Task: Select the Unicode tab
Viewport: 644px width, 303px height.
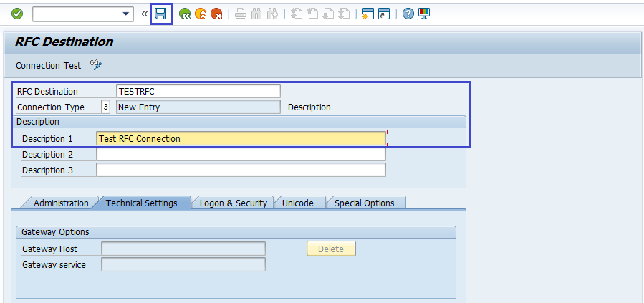Action: (297, 203)
